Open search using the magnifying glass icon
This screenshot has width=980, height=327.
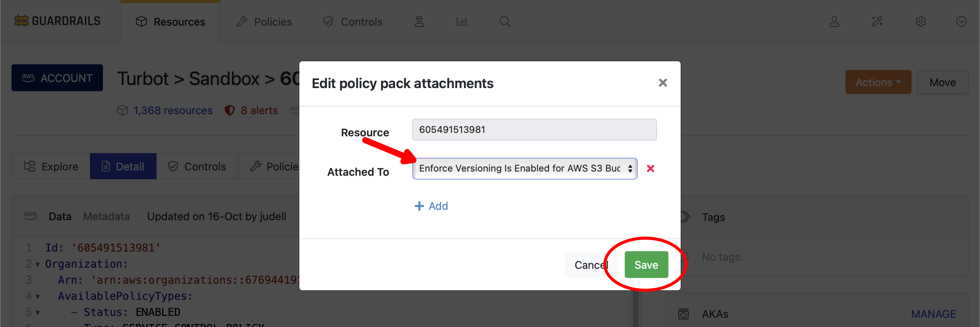click(x=505, y=21)
